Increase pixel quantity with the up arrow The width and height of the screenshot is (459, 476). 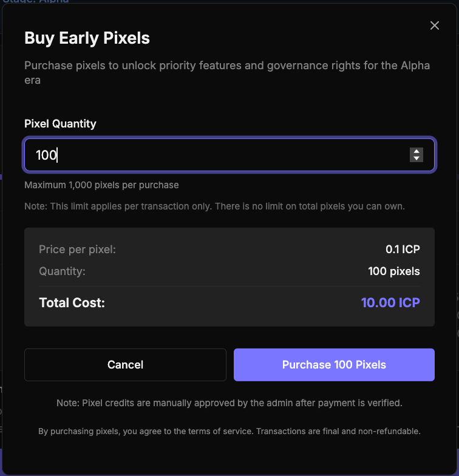coord(416,151)
